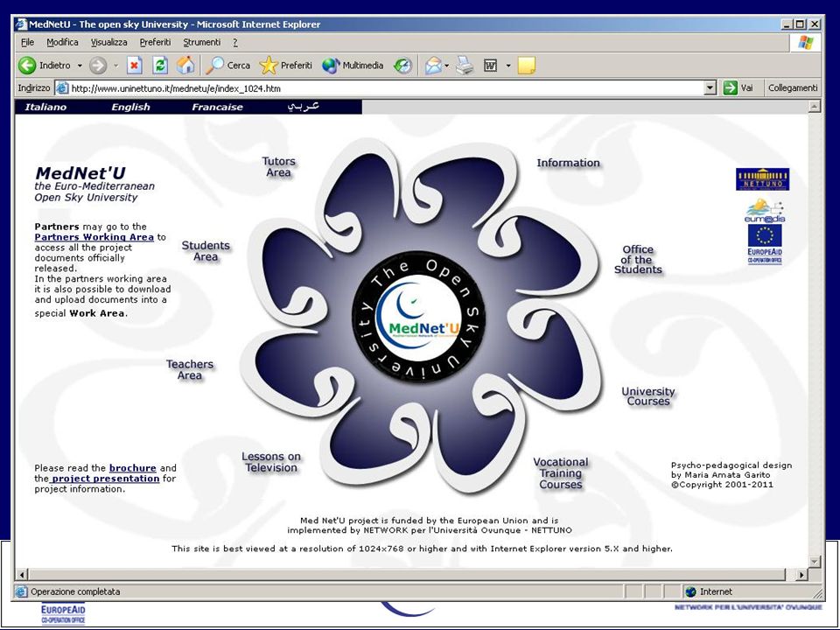
Task: Go to Students Area
Action: pyautogui.click(x=206, y=251)
